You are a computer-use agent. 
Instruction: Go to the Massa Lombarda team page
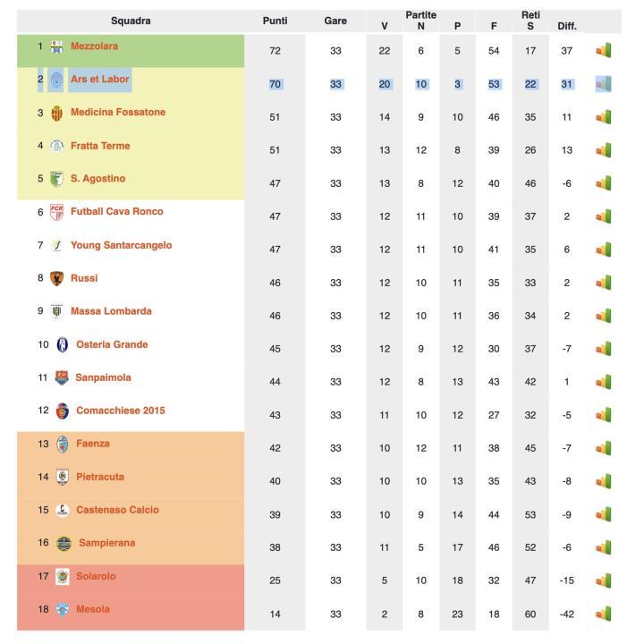(111, 311)
